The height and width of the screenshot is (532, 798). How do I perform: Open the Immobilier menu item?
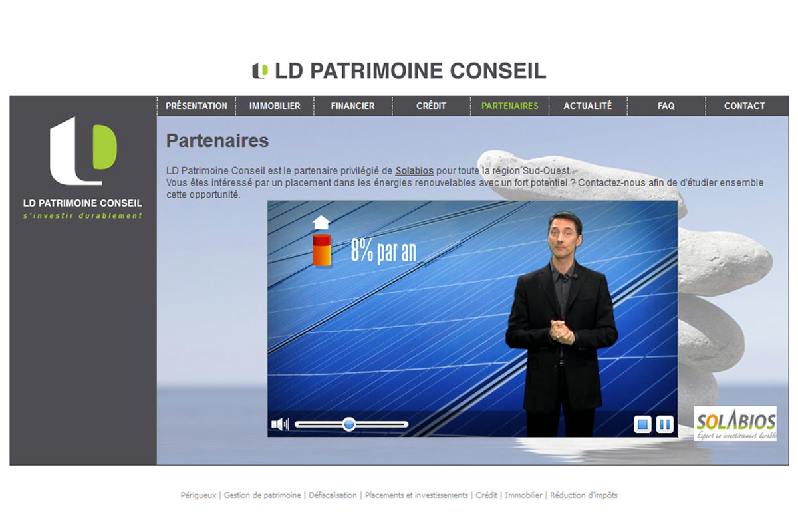click(275, 106)
